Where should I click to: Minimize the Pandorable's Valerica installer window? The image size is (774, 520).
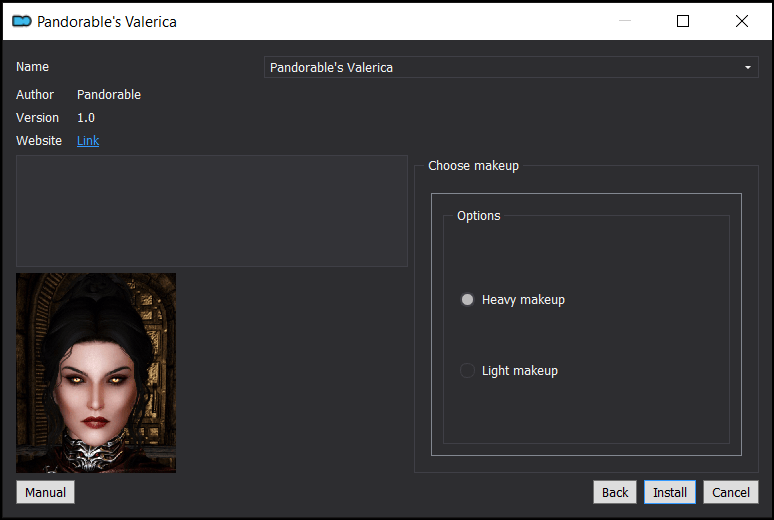(625, 21)
